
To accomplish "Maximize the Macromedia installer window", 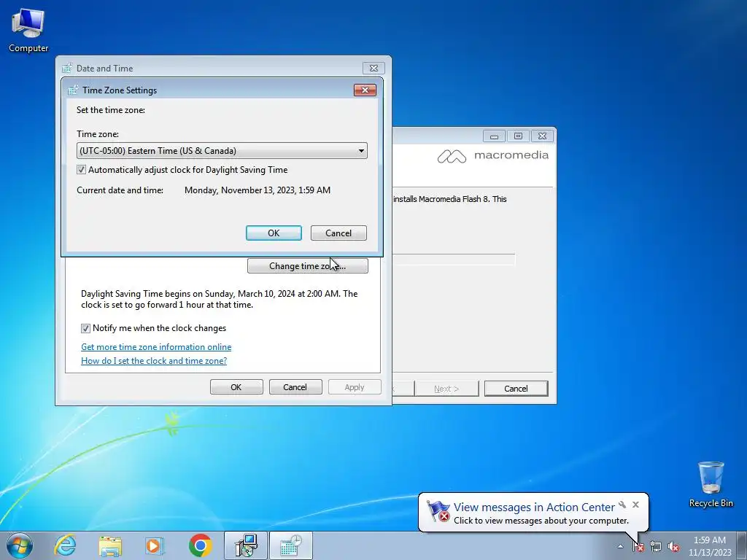I will [x=519, y=136].
